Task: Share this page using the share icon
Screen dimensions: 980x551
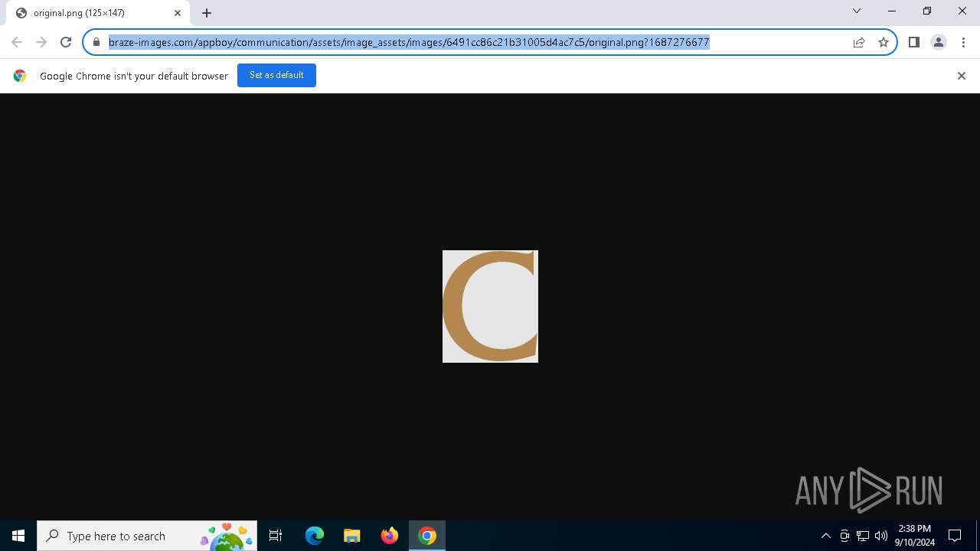Action: point(859,42)
